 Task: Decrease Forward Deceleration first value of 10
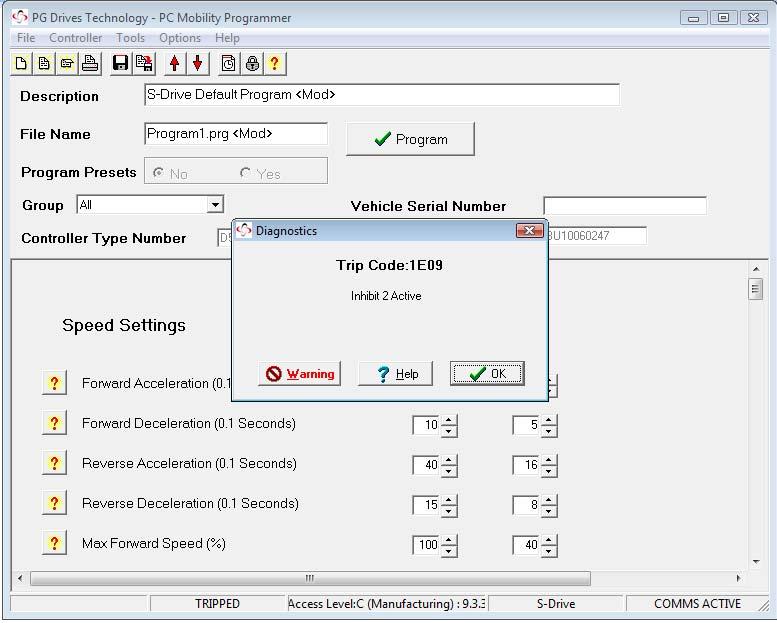(x=448, y=431)
